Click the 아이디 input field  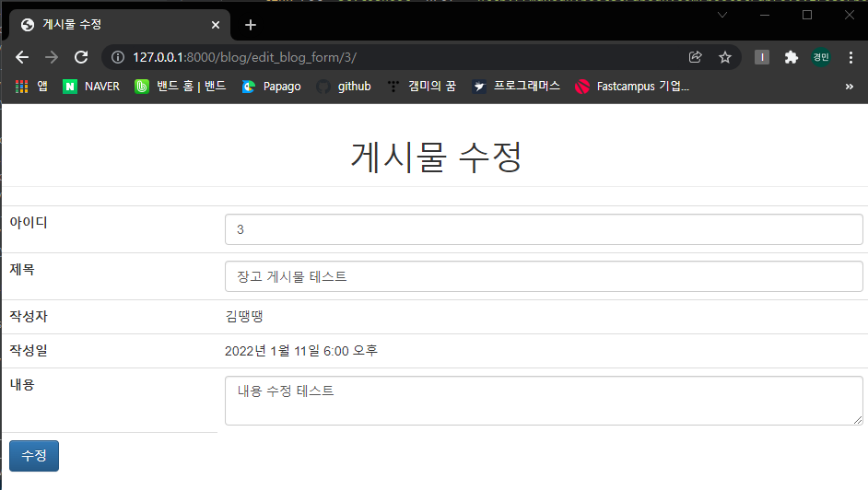[544, 229]
